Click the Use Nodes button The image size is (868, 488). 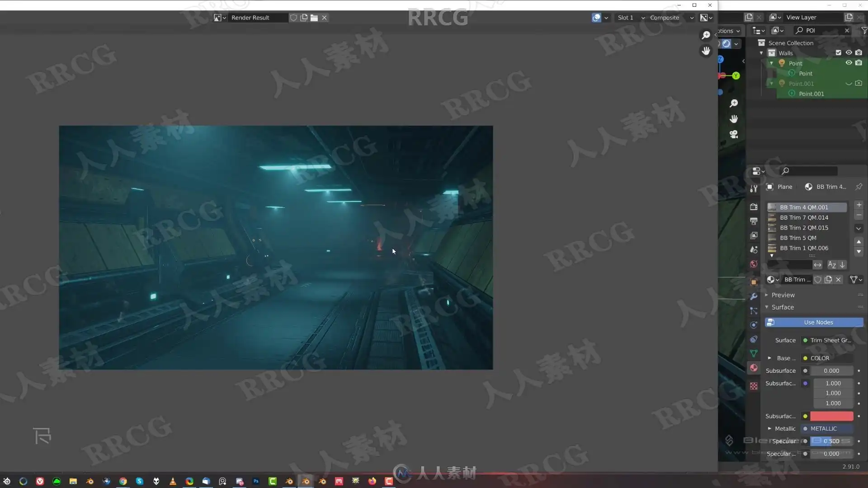pos(814,322)
